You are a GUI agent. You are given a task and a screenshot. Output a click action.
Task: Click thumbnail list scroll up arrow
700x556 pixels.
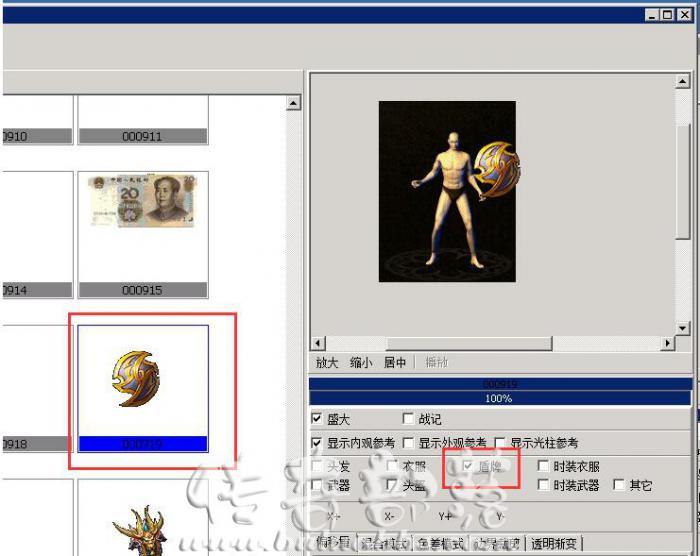293,103
